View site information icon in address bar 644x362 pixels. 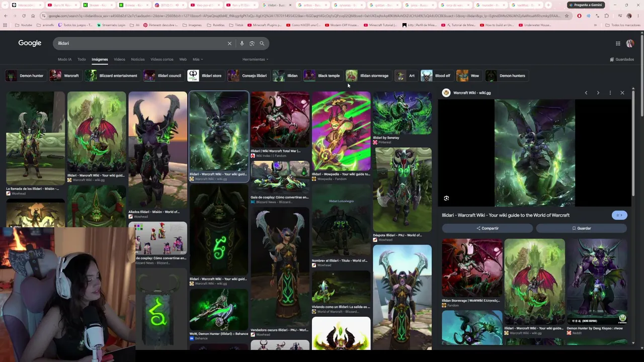click(x=44, y=16)
